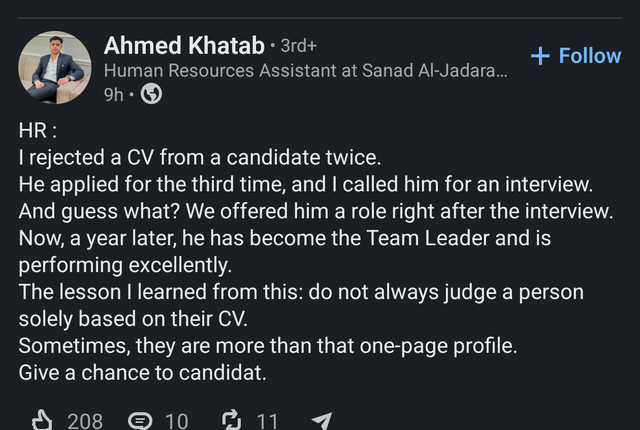
Task: Open comments via the speech bubble icon
Action: coord(140,420)
